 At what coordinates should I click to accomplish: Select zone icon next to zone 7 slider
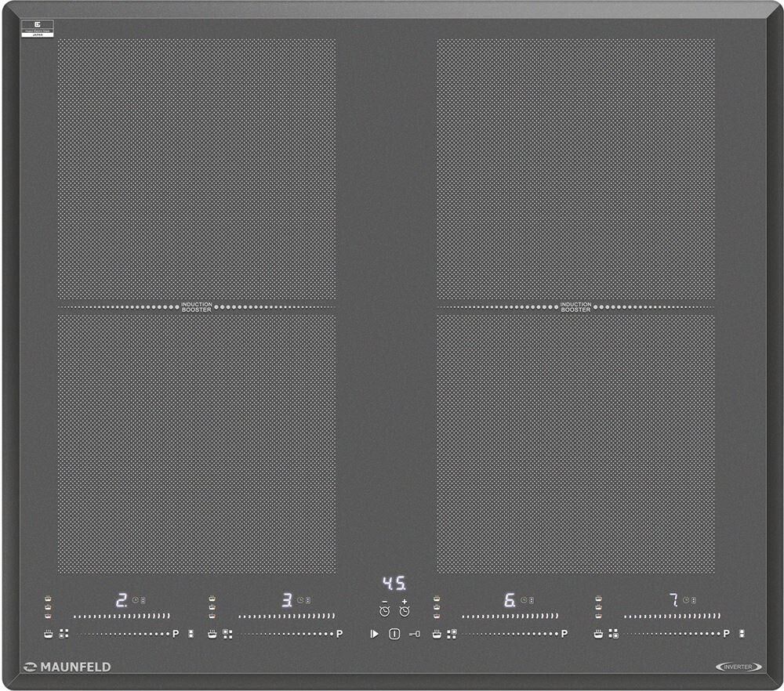[x=614, y=633]
